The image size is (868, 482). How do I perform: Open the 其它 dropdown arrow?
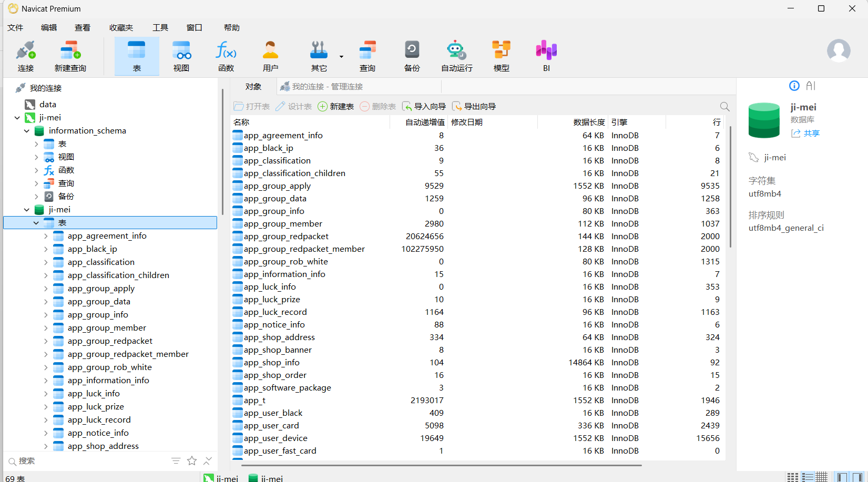[x=341, y=56]
